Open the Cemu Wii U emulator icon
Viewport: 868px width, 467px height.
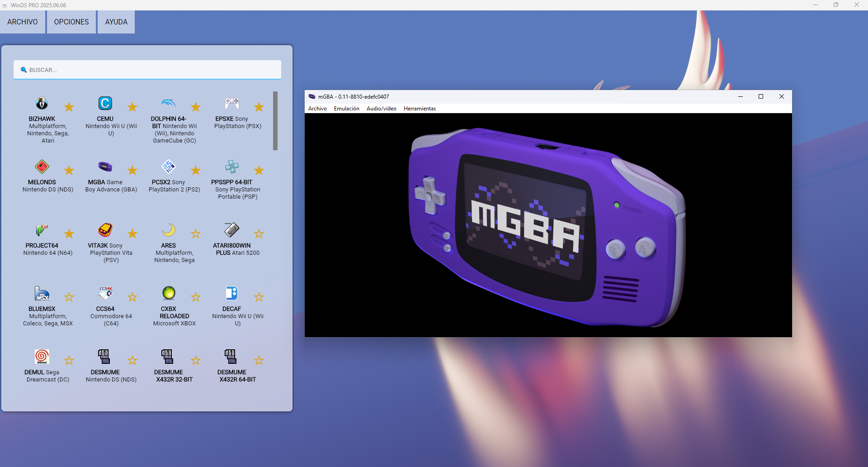(x=105, y=103)
